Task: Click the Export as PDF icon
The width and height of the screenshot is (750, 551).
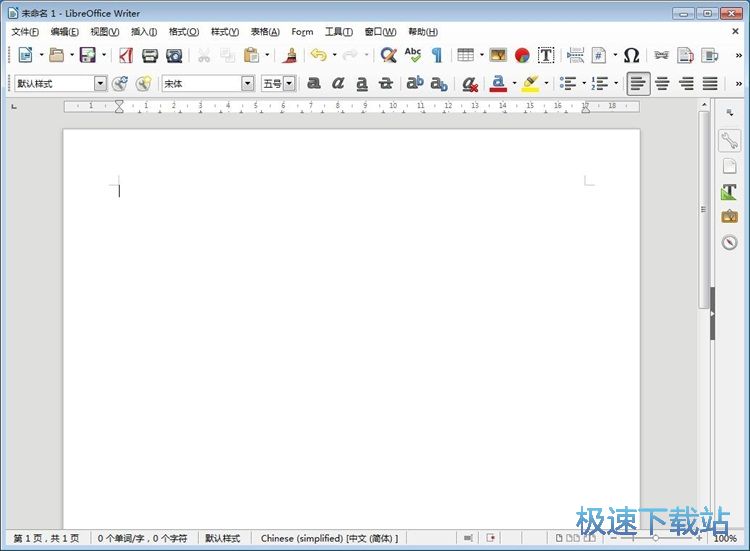Action: [126, 56]
